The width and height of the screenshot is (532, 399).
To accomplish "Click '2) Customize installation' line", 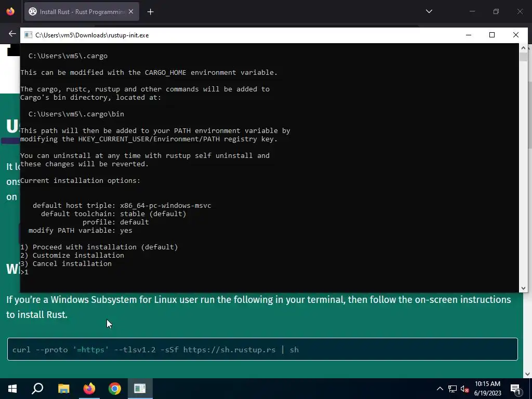I will [x=72, y=255].
